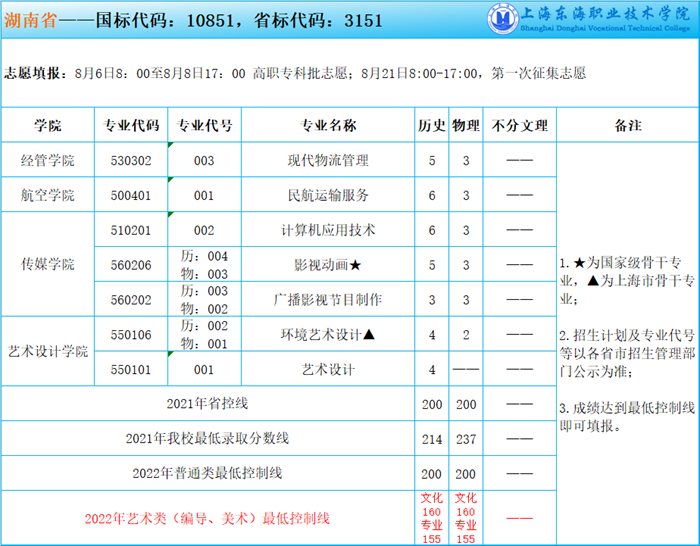Click the 传媒学院 merged cell

click(48, 265)
